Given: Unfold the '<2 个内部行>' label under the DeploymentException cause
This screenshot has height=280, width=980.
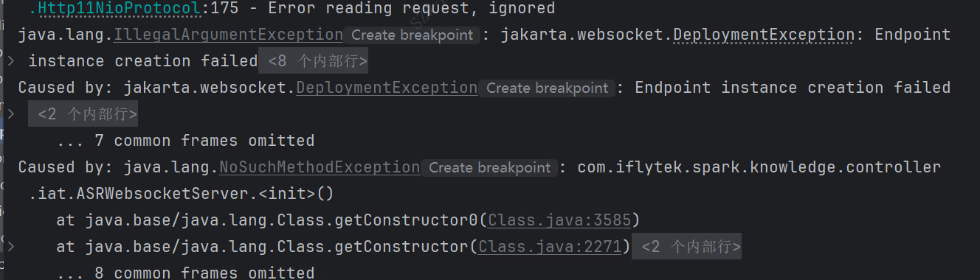Looking at the screenshot, I should [83, 114].
